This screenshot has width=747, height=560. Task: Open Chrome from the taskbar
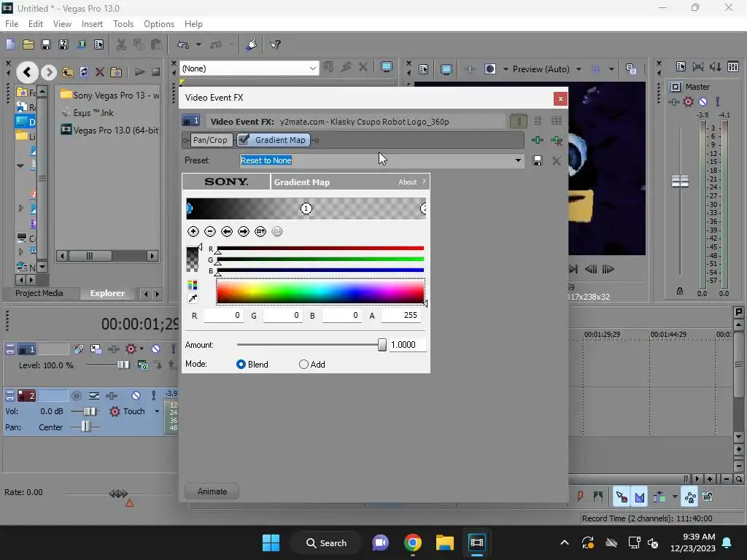click(413, 542)
